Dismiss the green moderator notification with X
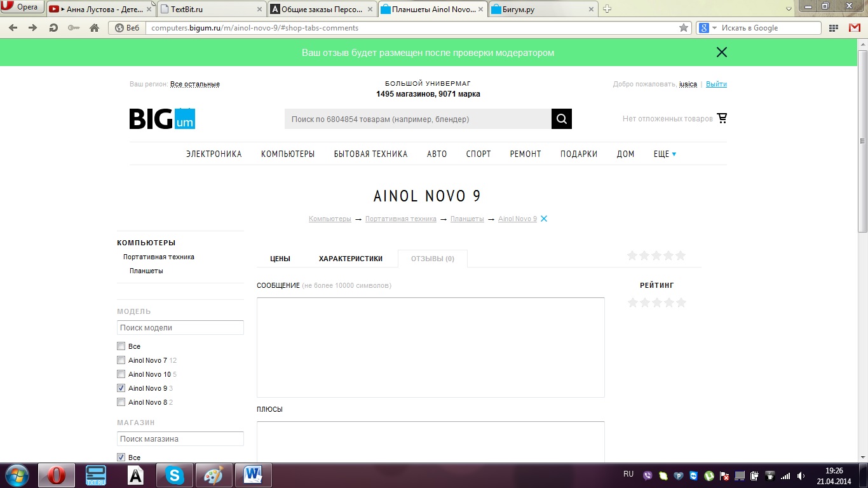This screenshot has width=868, height=488. 721,53
